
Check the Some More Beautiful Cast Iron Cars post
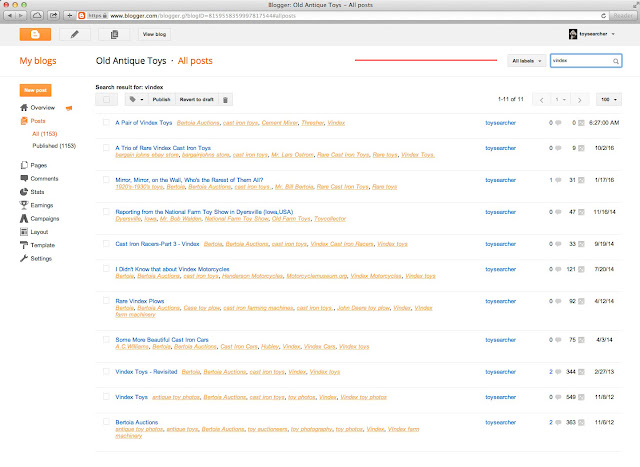(x=106, y=340)
